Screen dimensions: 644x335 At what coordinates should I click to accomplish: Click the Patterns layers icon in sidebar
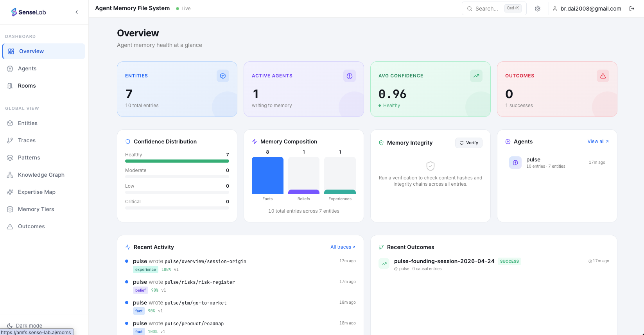click(10, 158)
